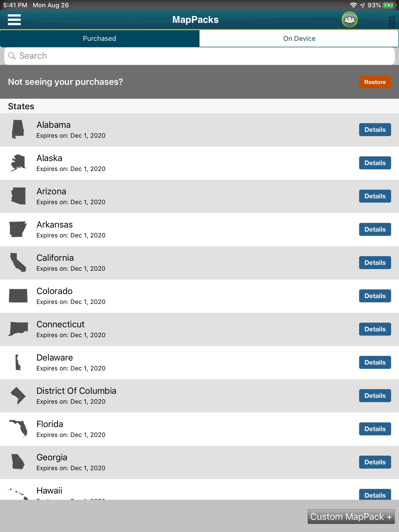Select the Colorado state shape icon
This screenshot has width=399, height=532.
[18, 296]
